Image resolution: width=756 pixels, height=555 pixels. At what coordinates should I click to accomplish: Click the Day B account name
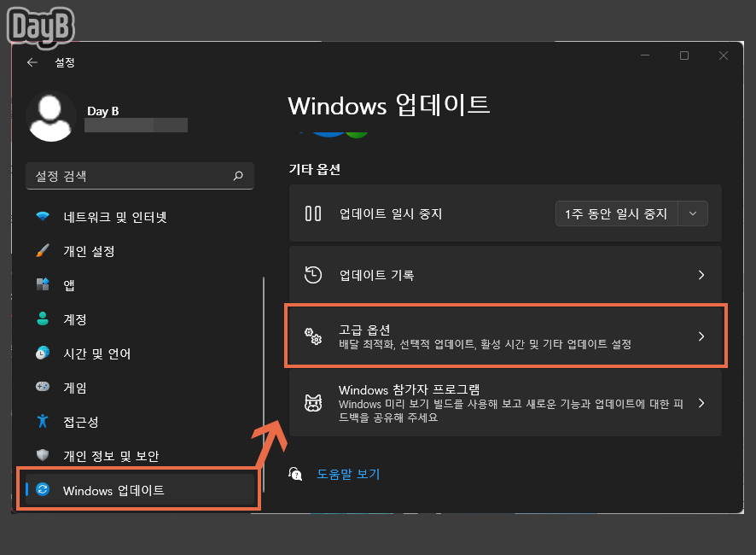pyautogui.click(x=102, y=111)
